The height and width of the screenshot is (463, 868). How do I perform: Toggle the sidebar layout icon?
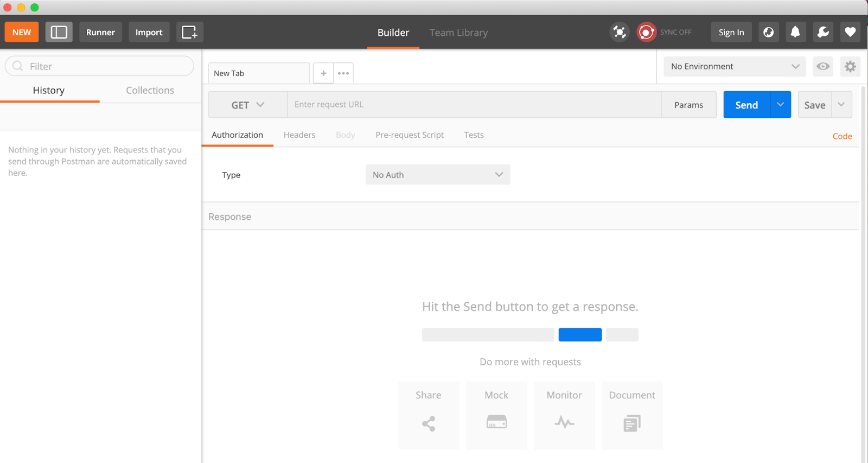59,32
